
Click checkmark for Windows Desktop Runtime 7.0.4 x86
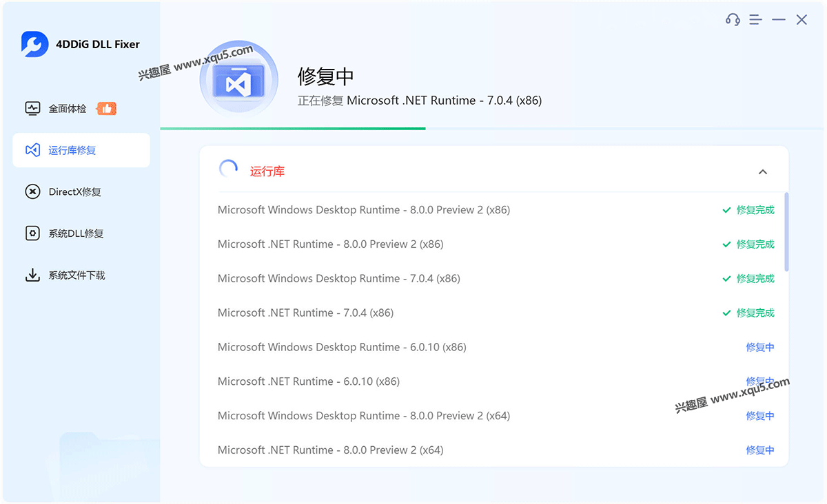(726, 279)
